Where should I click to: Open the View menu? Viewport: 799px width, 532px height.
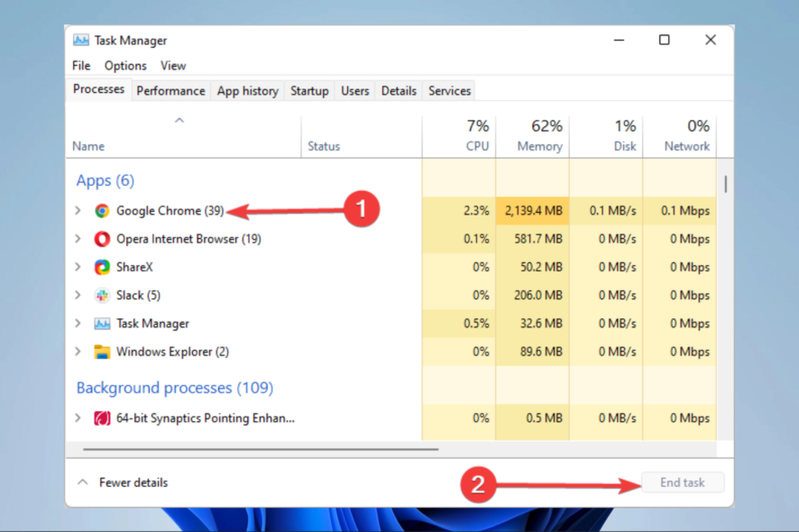pos(173,66)
